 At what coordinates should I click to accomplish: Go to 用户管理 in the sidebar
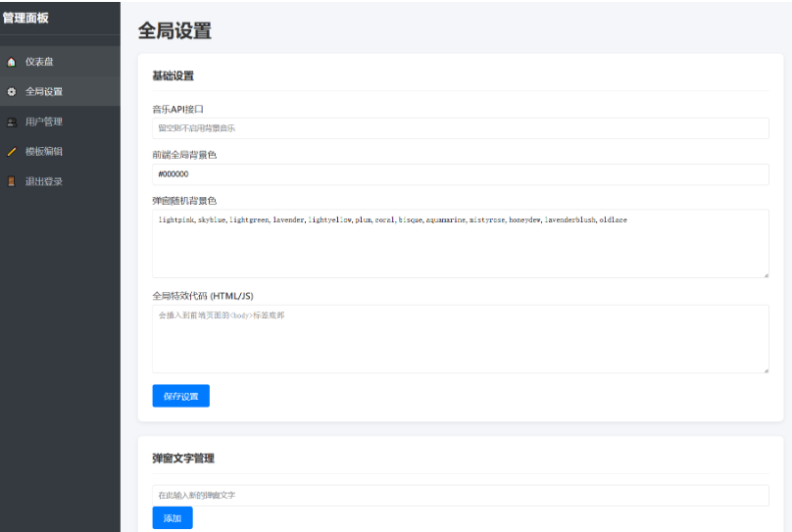tap(60, 121)
